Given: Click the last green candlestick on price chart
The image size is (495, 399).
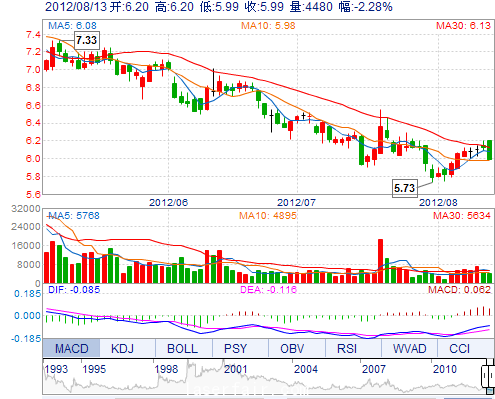Looking at the screenshot, I should click(489, 150).
